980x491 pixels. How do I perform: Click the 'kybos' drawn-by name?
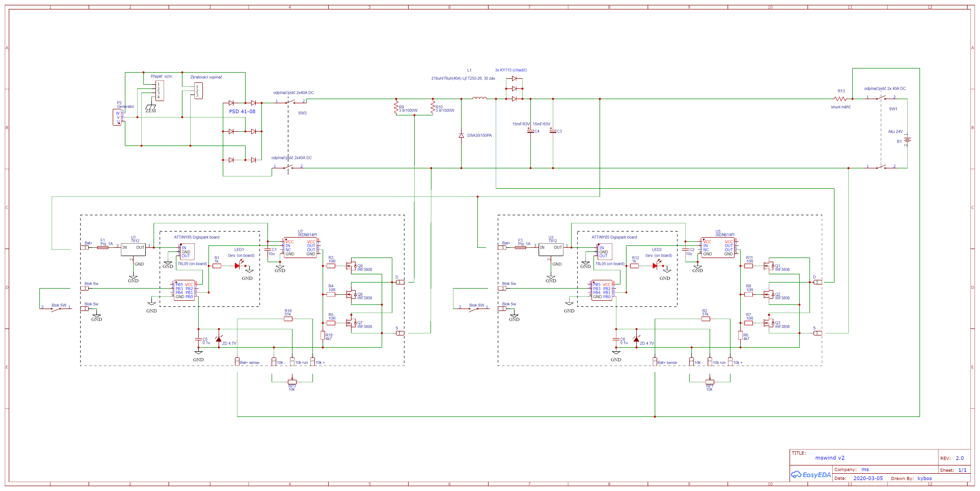click(x=924, y=478)
